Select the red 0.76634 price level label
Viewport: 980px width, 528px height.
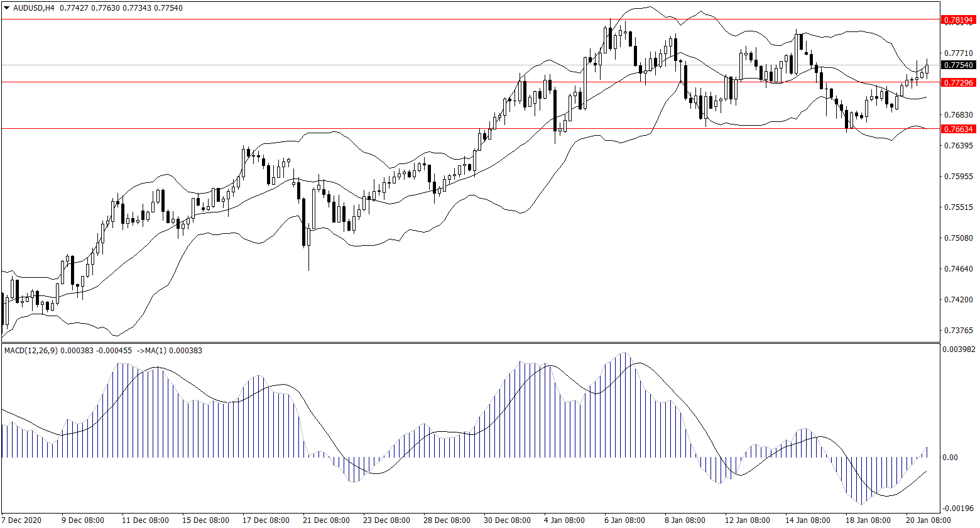(x=958, y=129)
